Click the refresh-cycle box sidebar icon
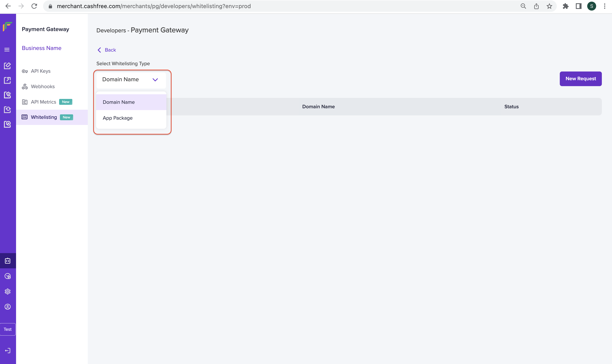Screen dimensions: 612x364 pyautogui.click(x=8, y=110)
